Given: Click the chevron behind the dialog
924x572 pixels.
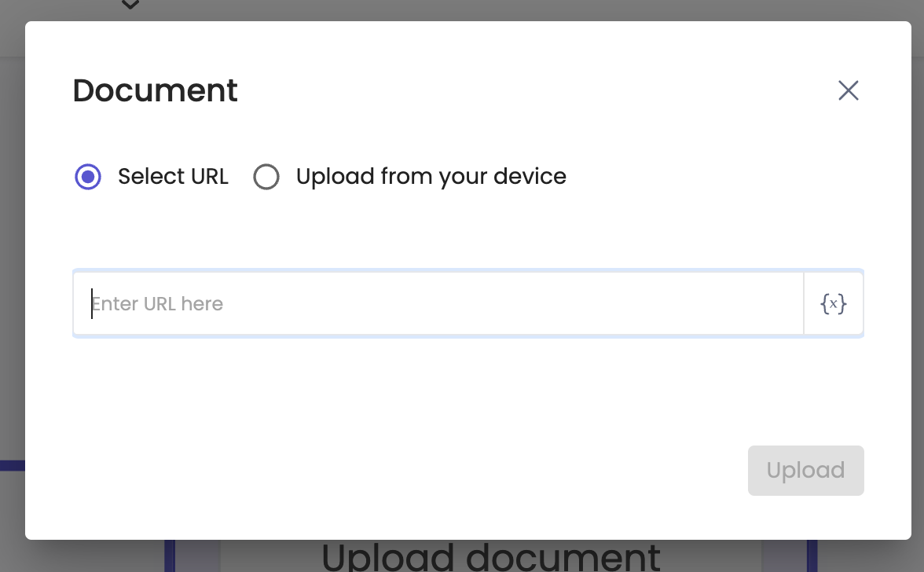Looking at the screenshot, I should (x=130, y=5).
